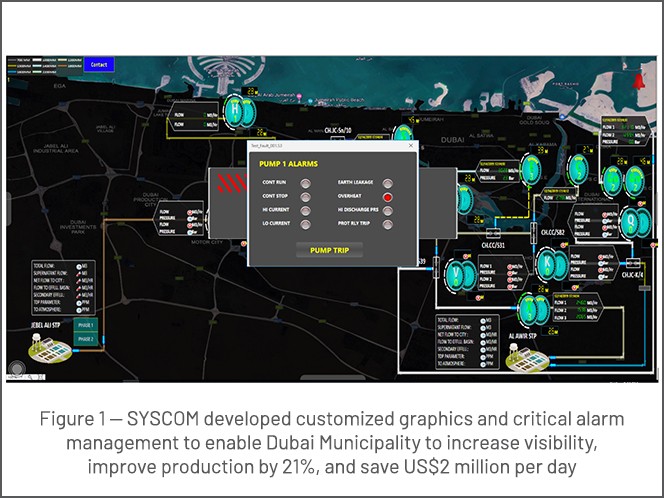The width and height of the screenshot is (664, 498).
Task: Toggle the EARTH LEAKAGE indicator
Action: click(389, 184)
